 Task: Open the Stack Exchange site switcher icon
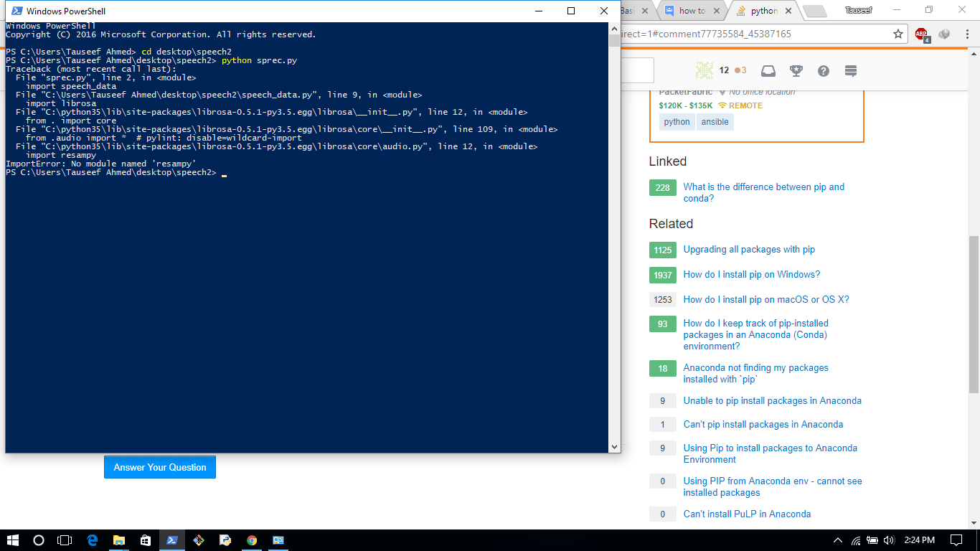pos(851,71)
